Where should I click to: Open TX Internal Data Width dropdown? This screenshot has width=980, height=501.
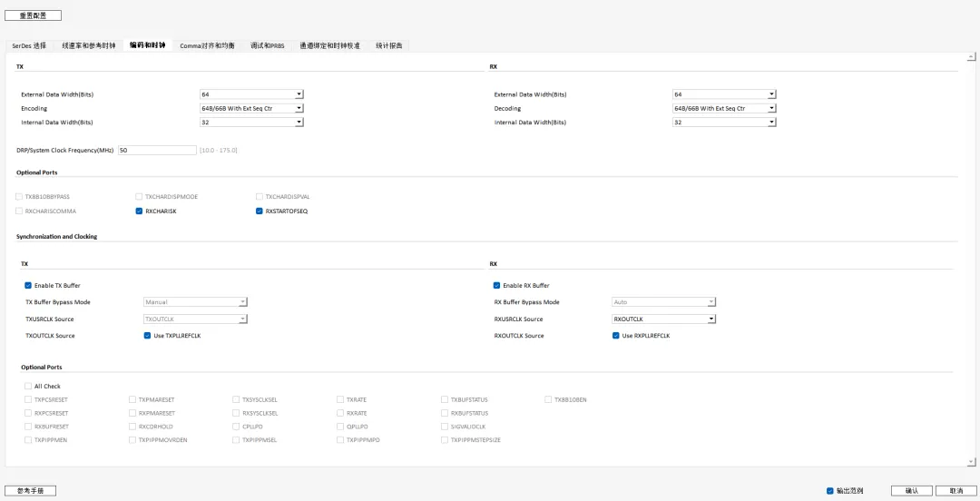tap(252, 122)
